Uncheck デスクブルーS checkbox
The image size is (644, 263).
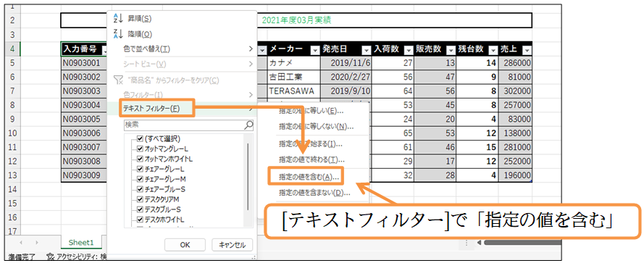click(x=140, y=209)
